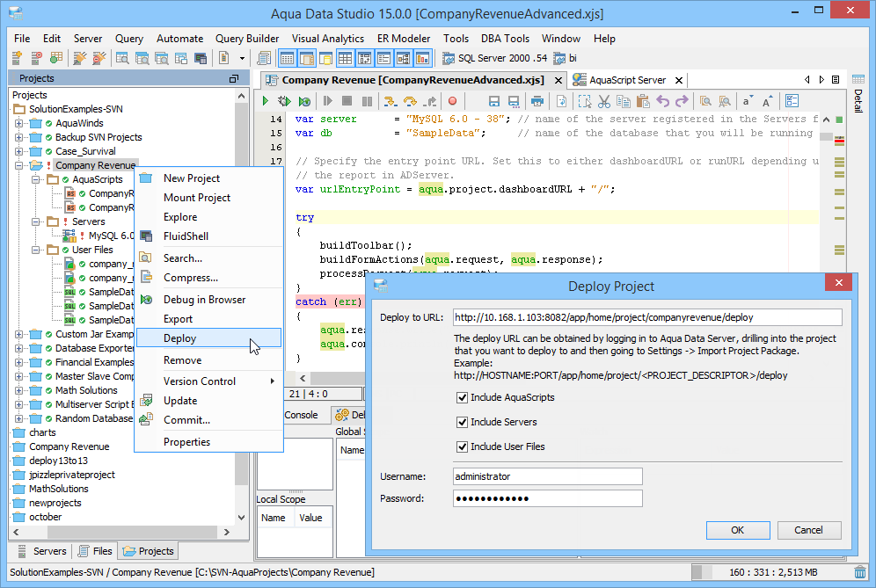Click the Detail panel icon at top right

[x=858, y=79]
